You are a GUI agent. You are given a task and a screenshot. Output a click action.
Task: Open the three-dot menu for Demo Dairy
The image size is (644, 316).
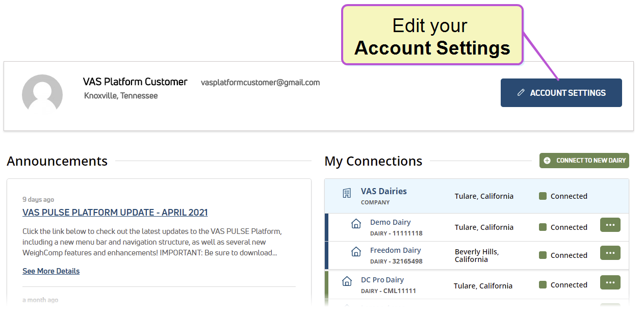coord(610,225)
